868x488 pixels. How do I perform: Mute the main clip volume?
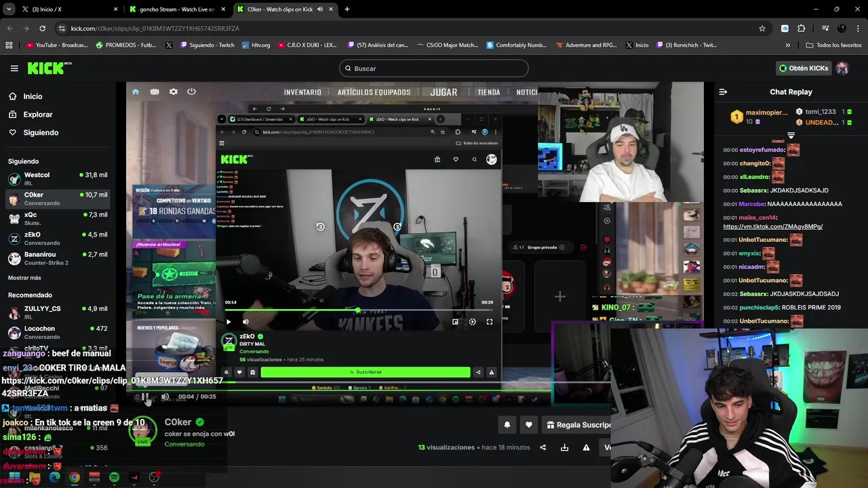[x=165, y=397]
